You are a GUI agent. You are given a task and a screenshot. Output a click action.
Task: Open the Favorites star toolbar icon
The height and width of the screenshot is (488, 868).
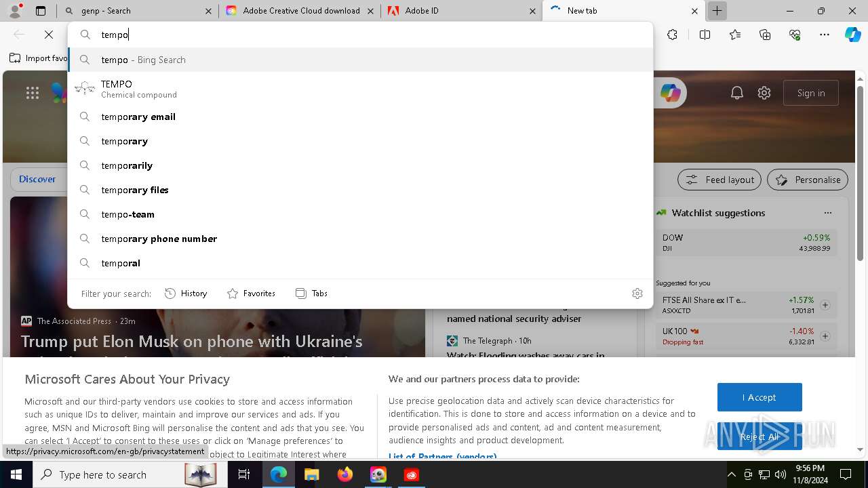[735, 35]
